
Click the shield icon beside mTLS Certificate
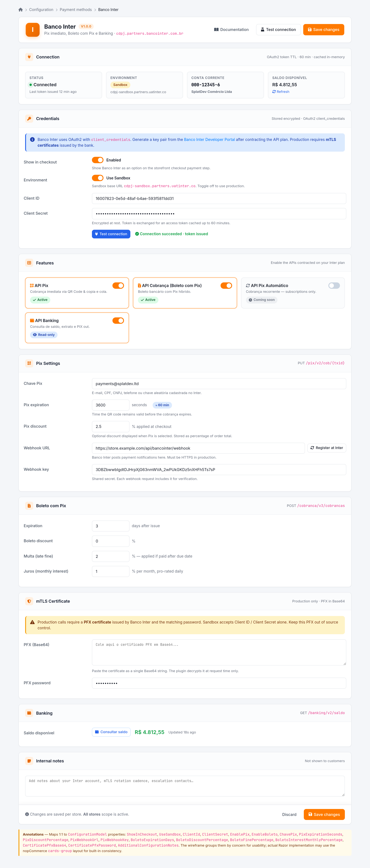click(x=29, y=601)
